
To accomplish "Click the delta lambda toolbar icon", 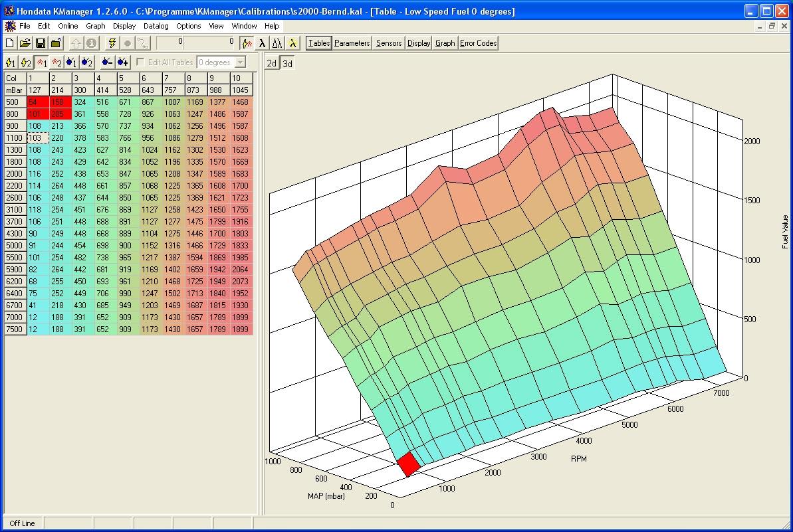I will tap(277, 43).
